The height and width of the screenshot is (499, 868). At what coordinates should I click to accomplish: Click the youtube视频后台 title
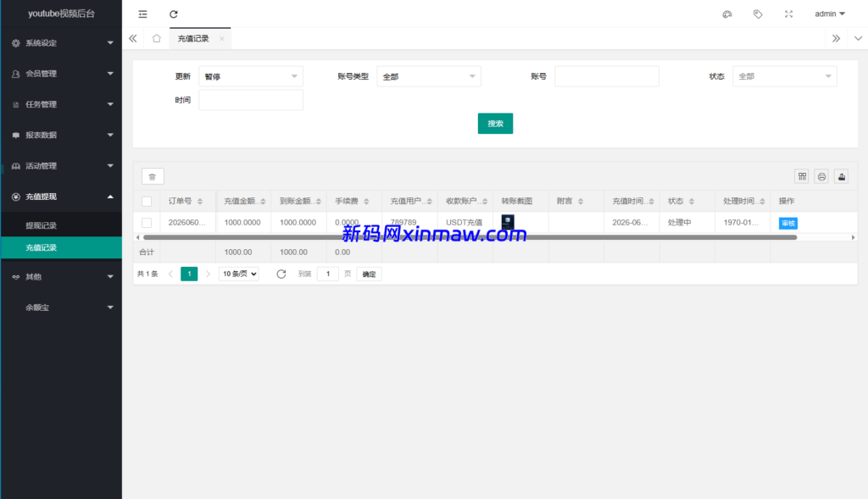[61, 14]
